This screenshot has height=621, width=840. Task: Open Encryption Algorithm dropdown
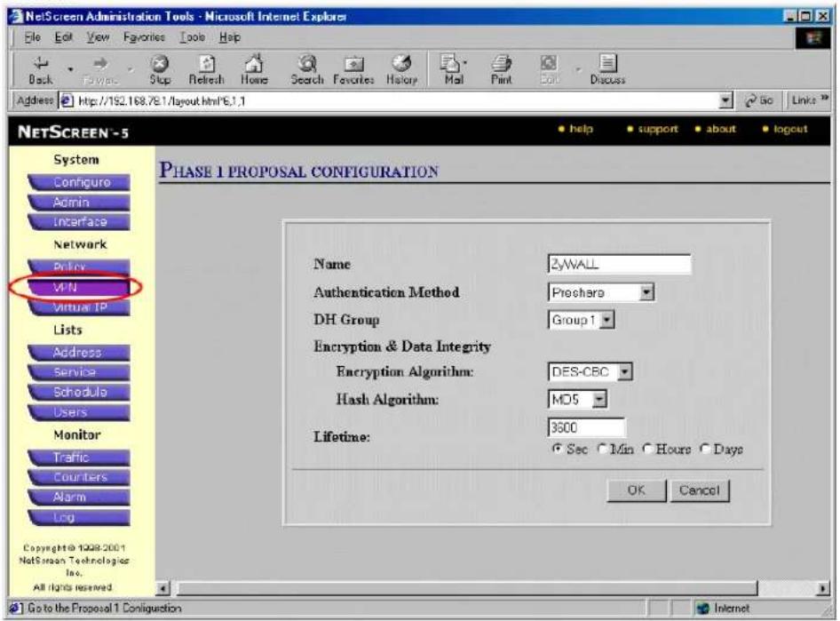pyautogui.click(x=624, y=372)
